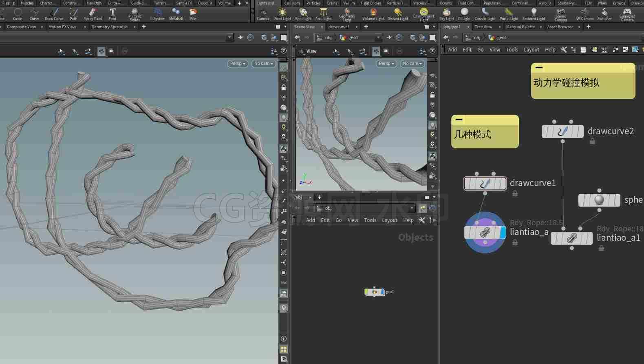This screenshot has height=364, width=644.
Task: Select the Metaball shelf tool
Action: (x=176, y=14)
